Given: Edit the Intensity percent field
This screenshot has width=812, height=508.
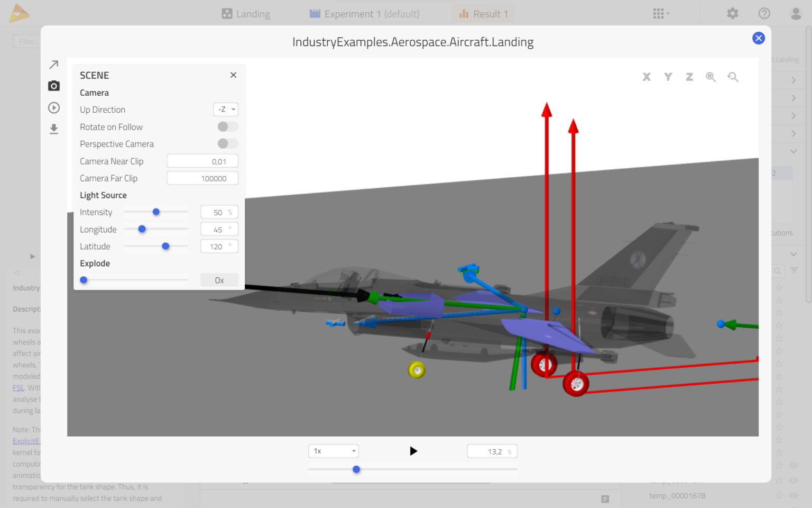Looking at the screenshot, I should (219, 212).
